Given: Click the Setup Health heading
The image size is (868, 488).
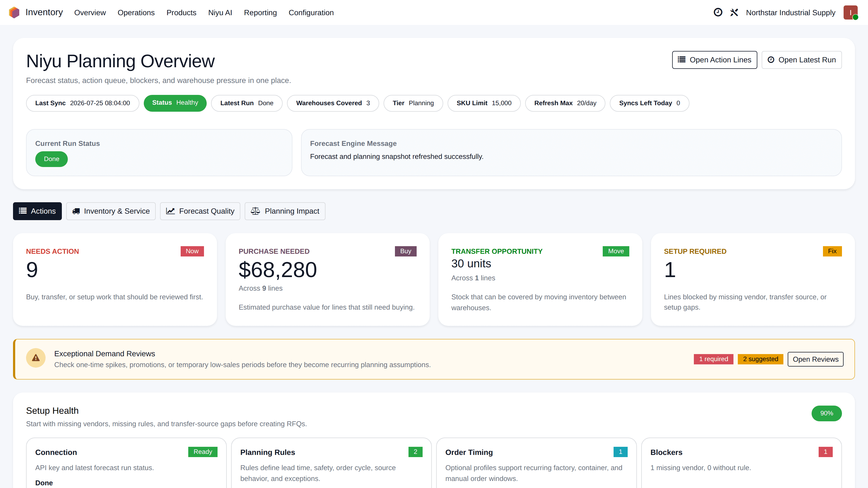Looking at the screenshot, I should point(52,410).
